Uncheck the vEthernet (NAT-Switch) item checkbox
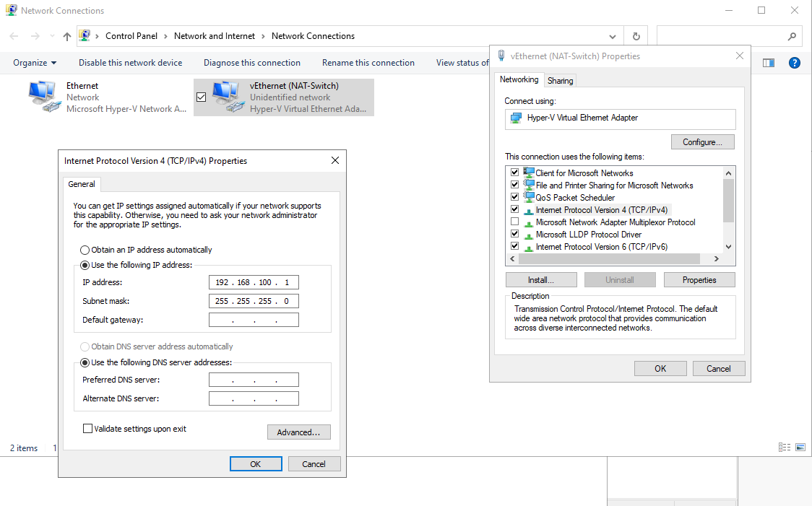 coord(202,97)
